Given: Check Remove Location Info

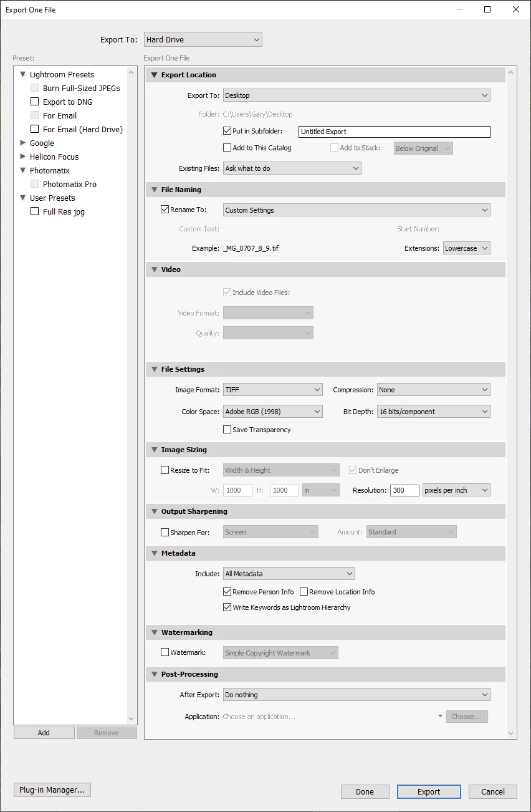Looking at the screenshot, I should pyautogui.click(x=304, y=591).
